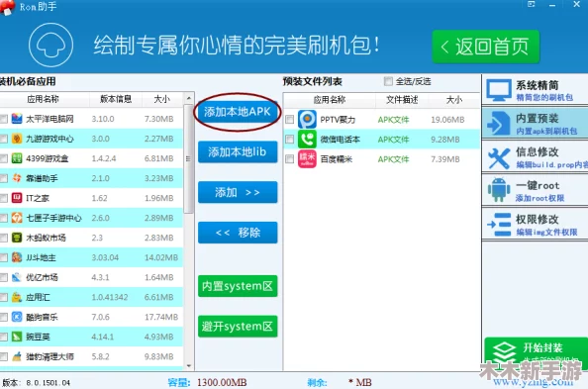Check the 百度糯米 preinstall checkbox
The height and width of the screenshot is (389, 588).
point(289,159)
